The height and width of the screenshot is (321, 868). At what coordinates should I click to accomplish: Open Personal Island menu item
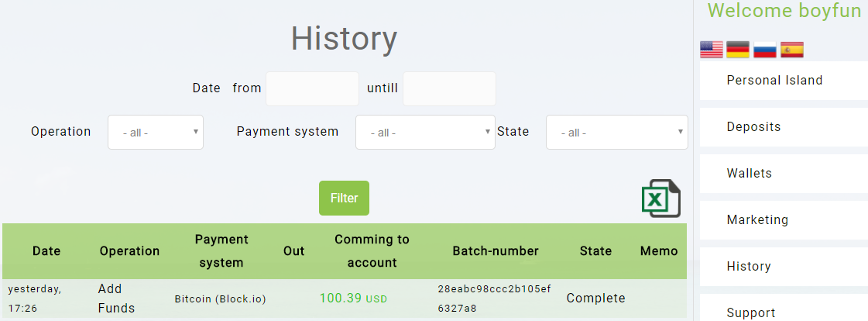[774, 81]
